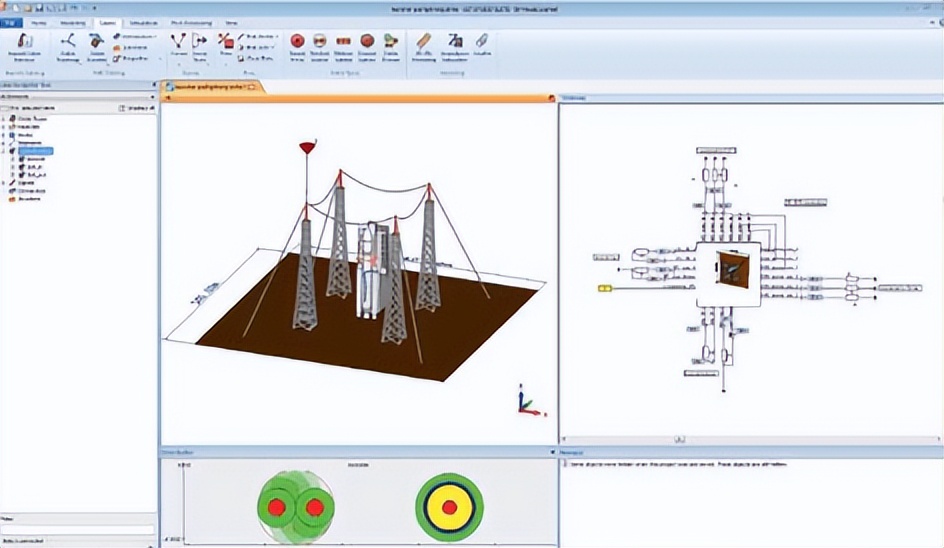
Task: Open the All Elements dropdown in navigation panel
Action: pos(150,95)
